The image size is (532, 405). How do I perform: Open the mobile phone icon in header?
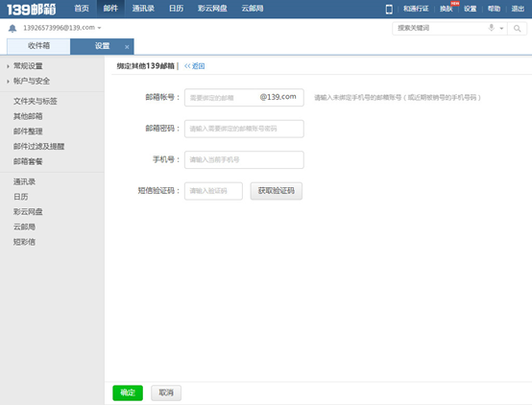click(389, 10)
